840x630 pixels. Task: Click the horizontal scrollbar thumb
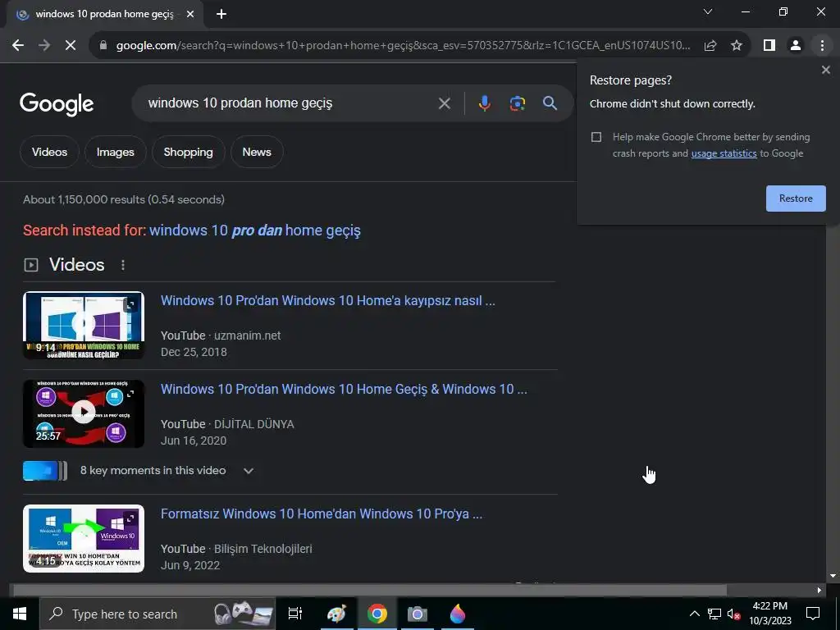click(370, 591)
